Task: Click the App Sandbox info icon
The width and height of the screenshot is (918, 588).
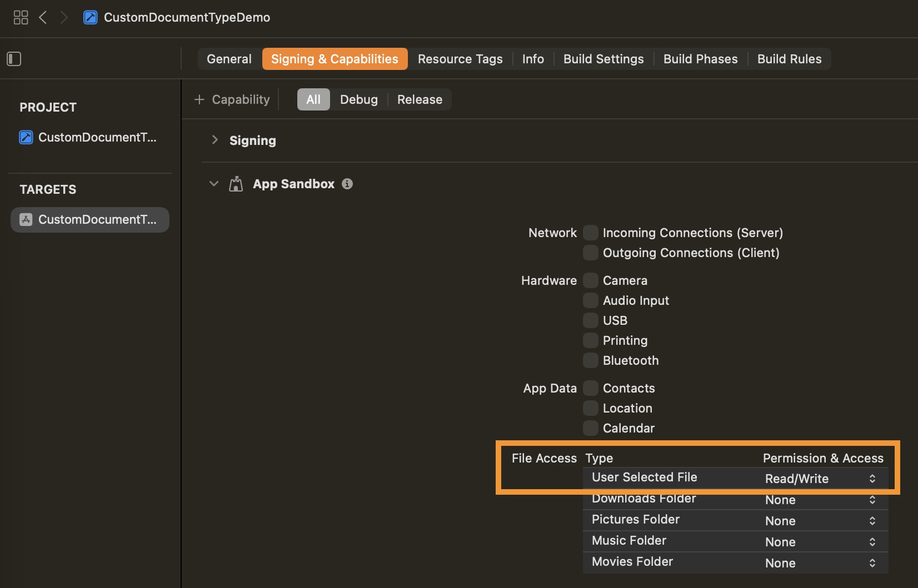Action: click(x=347, y=184)
